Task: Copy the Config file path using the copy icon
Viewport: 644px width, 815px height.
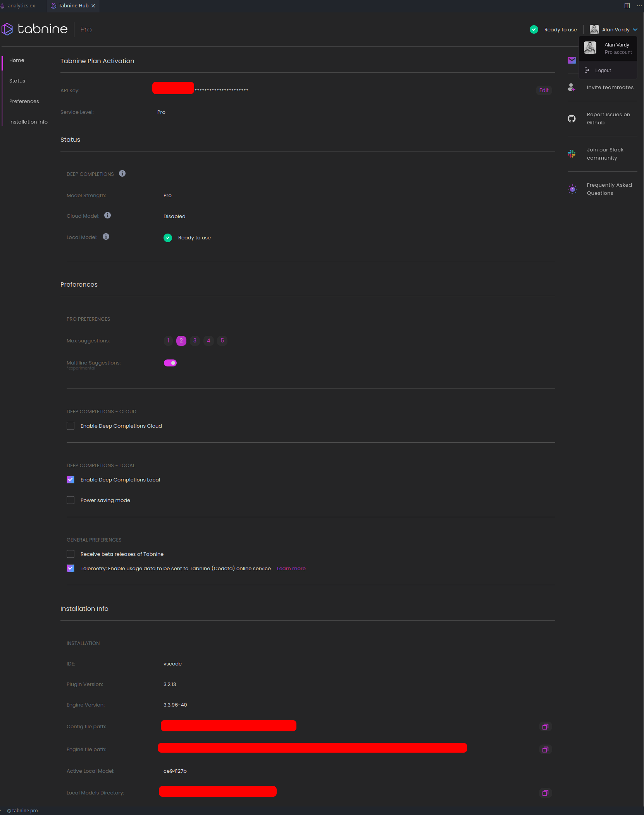Action: pos(546,727)
